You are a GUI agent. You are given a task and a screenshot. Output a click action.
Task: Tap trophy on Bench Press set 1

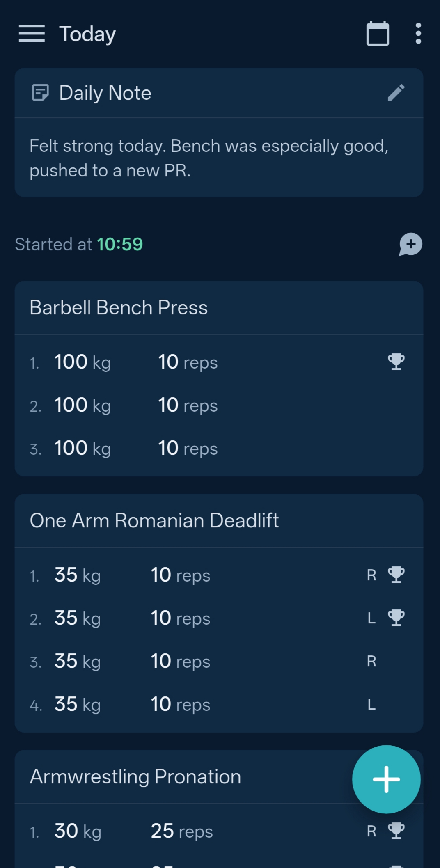click(396, 362)
